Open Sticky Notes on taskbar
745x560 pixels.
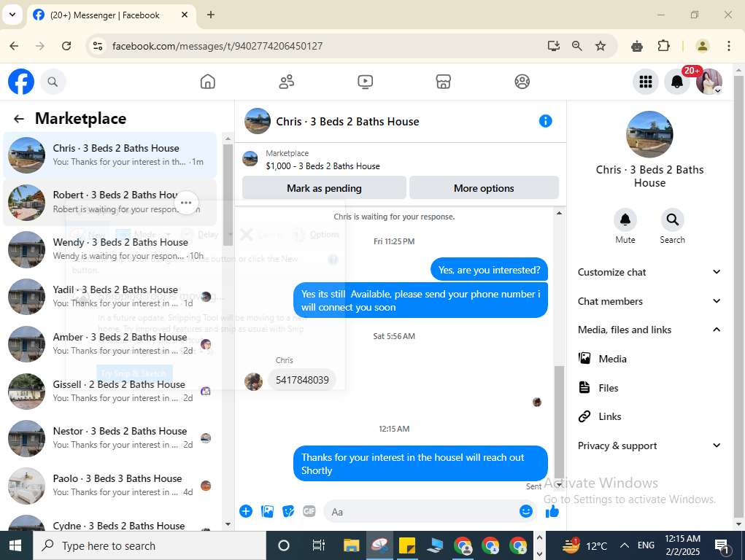click(x=407, y=545)
